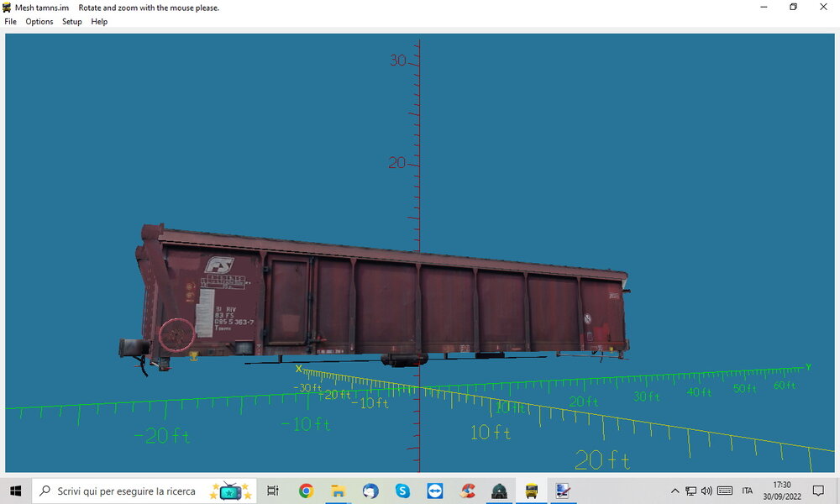This screenshot has width=840, height=504.
Task: Open network status tray icon
Action: click(691, 491)
